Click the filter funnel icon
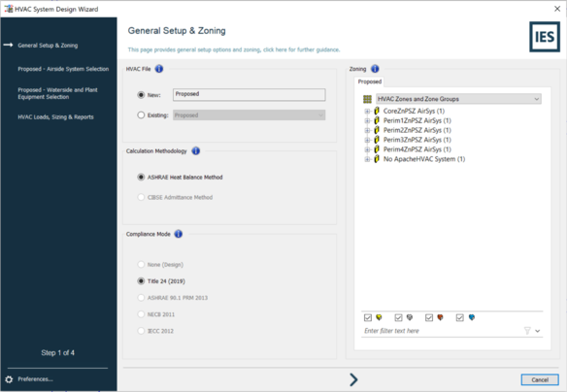The width and height of the screenshot is (567, 392). (x=527, y=331)
